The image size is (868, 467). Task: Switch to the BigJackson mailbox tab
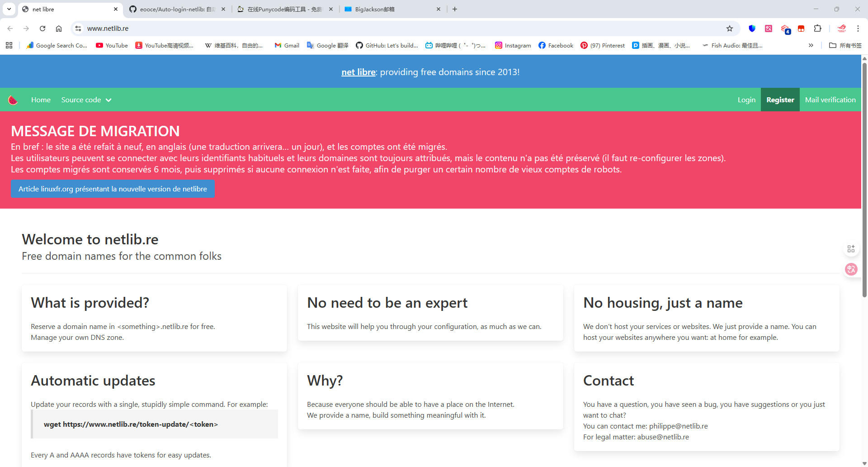pos(391,9)
